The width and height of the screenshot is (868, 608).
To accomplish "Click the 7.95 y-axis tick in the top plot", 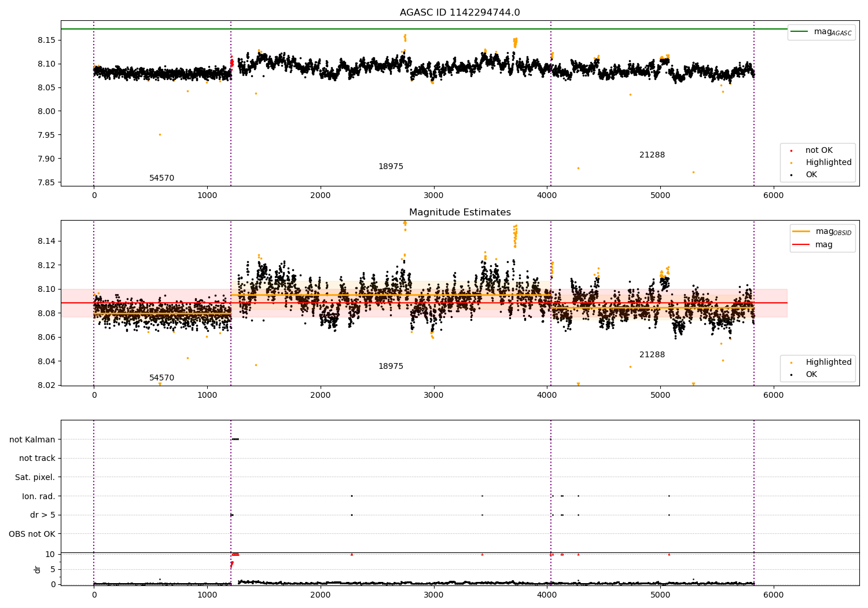I will tap(47, 135).
